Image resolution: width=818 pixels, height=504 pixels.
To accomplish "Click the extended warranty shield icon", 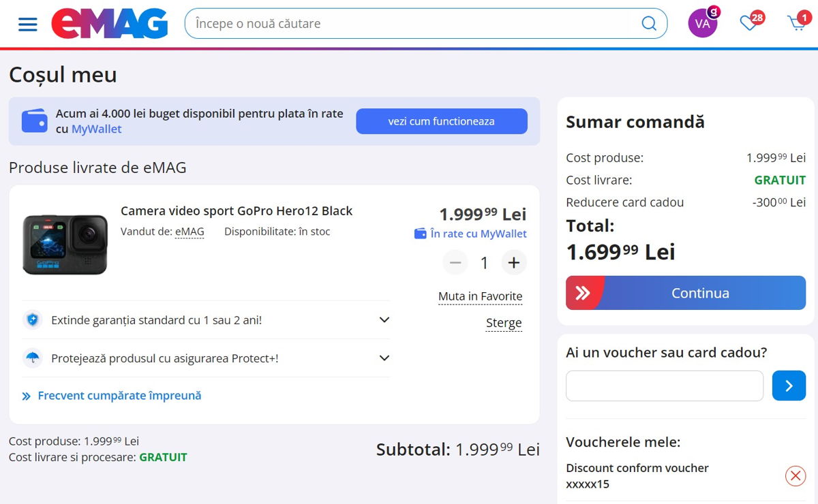I will tap(32, 320).
